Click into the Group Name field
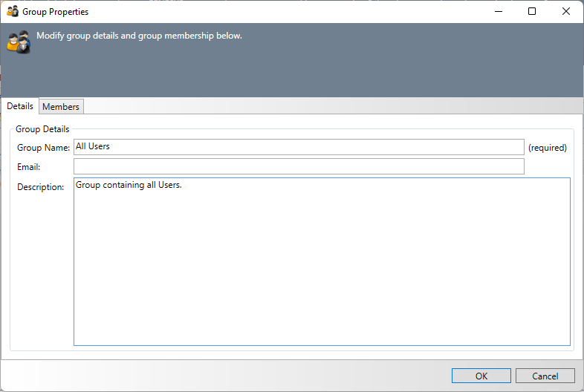 299,147
